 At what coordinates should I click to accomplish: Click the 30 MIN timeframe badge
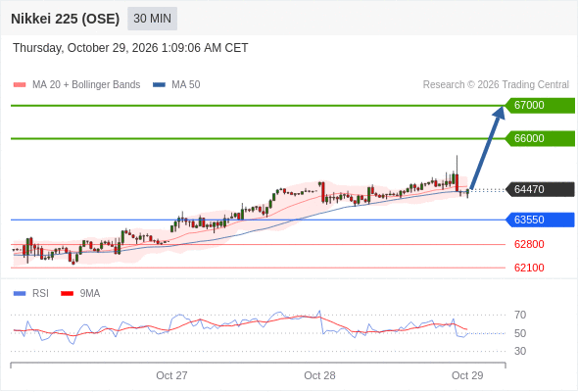pyautogui.click(x=152, y=19)
